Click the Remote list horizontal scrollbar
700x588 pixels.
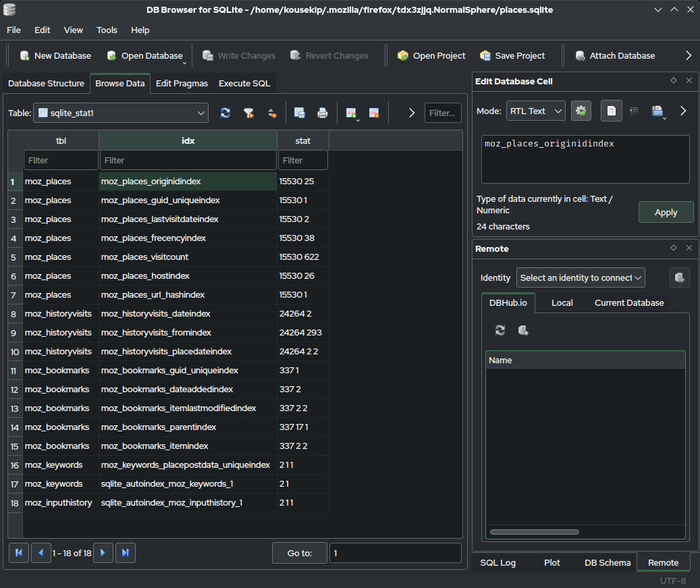coord(534,532)
